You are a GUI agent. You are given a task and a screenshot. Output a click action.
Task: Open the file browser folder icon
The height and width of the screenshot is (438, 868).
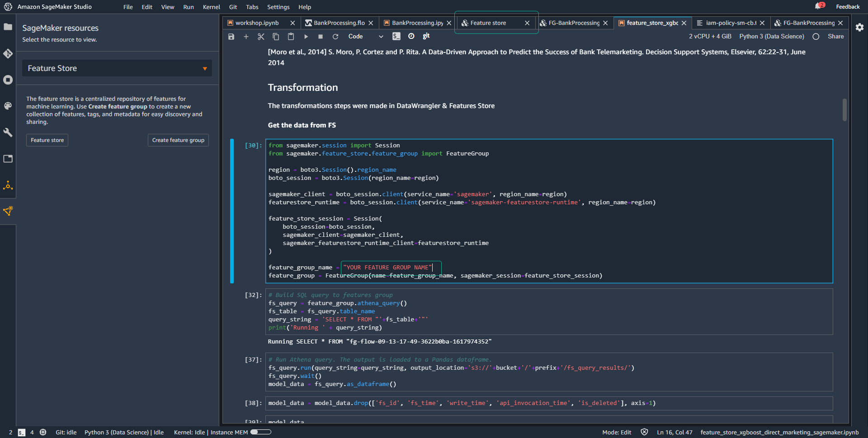(8, 27)
